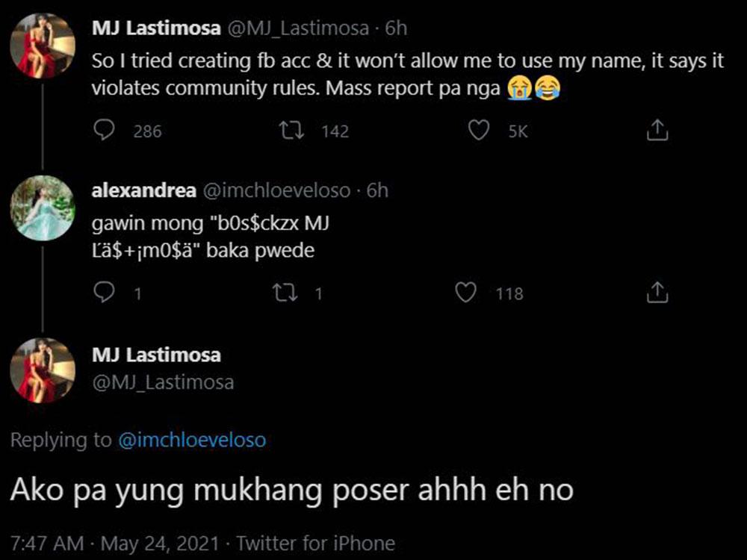Viewport: 747px width, 560px height.
Task: Click MJ Lastimosa name on the main tweet
Action: click(155, 353)
